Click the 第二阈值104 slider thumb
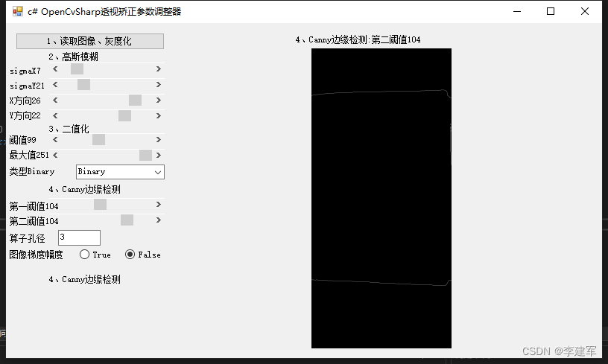This screenshot has height=364, width=608. coord(127,220)
